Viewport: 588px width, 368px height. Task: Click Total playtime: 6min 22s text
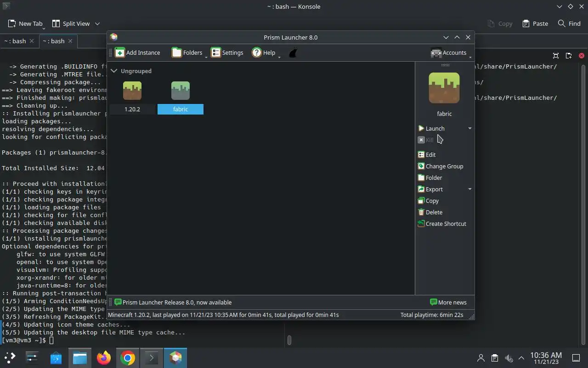click(x=432, y=315)
